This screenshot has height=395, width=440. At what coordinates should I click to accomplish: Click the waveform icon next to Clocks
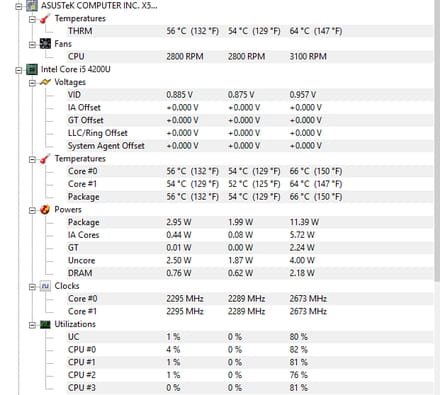tap(45, 286)
